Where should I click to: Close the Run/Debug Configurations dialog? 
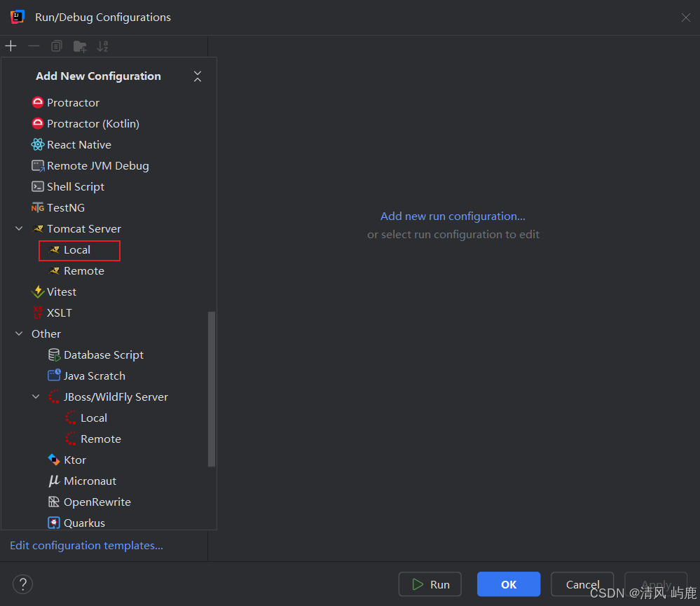click(x=686, y=18)
